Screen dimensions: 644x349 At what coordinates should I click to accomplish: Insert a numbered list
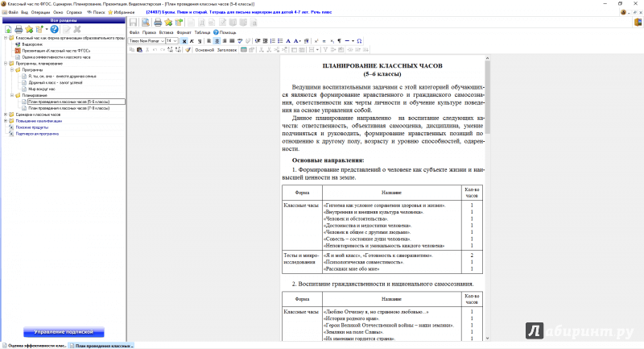273,41
